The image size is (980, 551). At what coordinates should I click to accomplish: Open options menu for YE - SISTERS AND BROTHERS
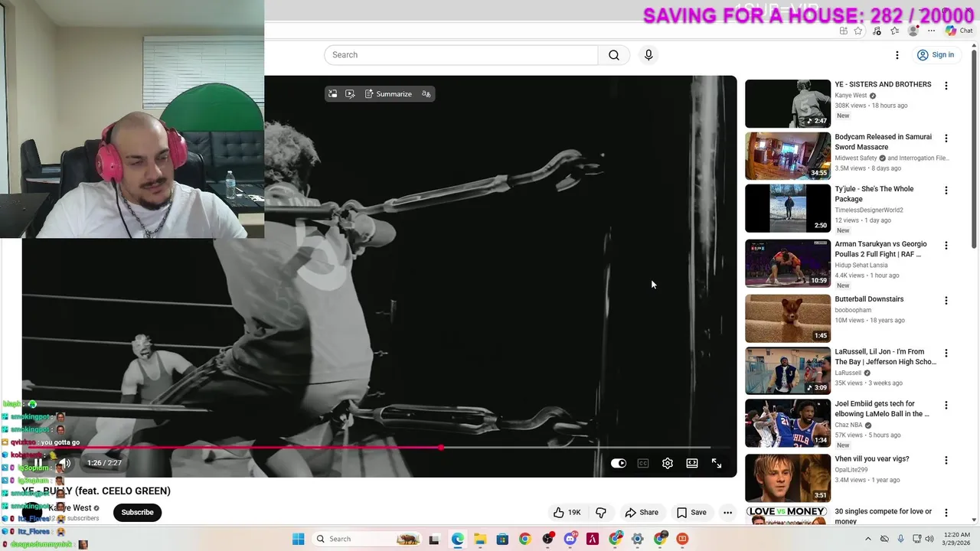946,86
